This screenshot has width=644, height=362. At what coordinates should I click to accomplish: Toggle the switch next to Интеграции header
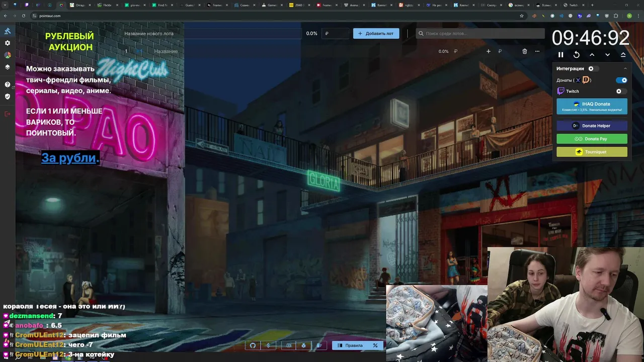pos(593,68)
